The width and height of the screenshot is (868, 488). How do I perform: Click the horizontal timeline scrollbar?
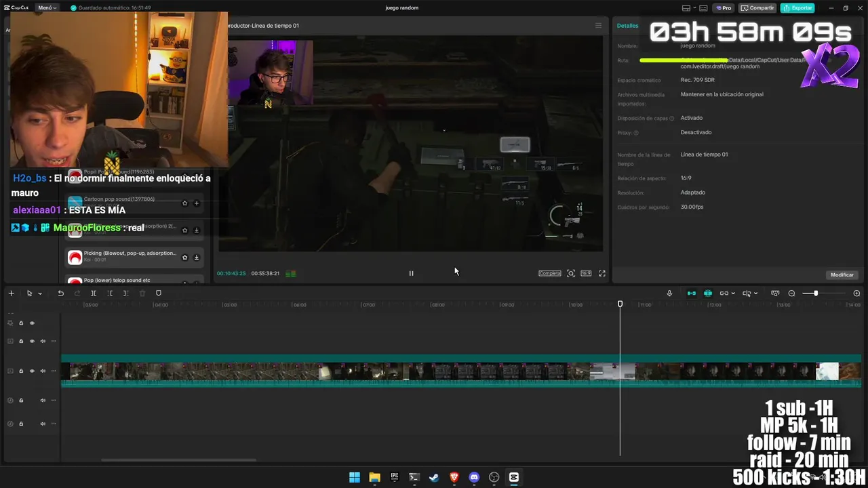pyautogui.click(x=179, y=460)
